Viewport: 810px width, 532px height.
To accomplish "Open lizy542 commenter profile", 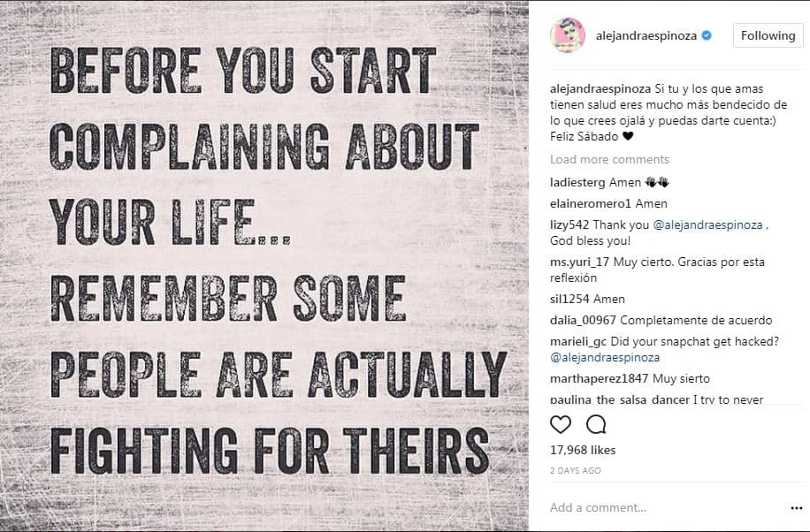I will click(569, 225).
